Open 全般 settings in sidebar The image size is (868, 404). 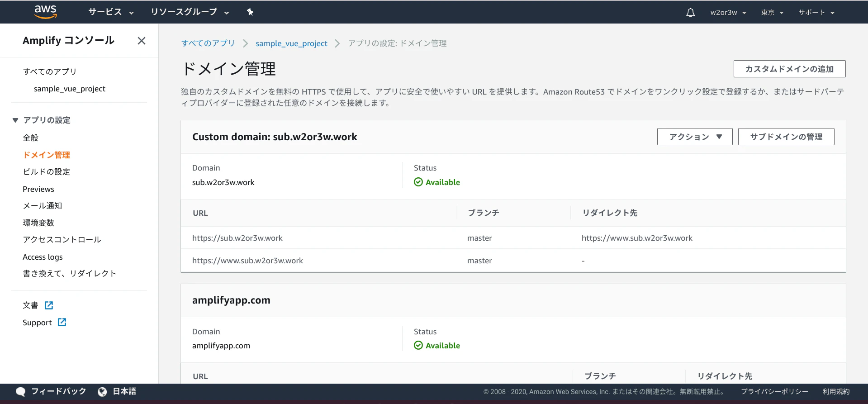pyautogui.click(x=31, y=138)
